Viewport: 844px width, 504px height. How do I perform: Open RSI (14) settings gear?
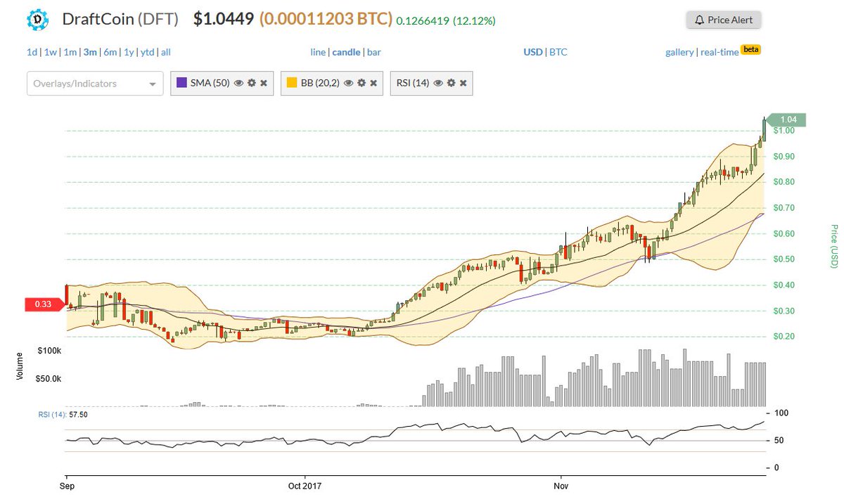tap(450, 83)
